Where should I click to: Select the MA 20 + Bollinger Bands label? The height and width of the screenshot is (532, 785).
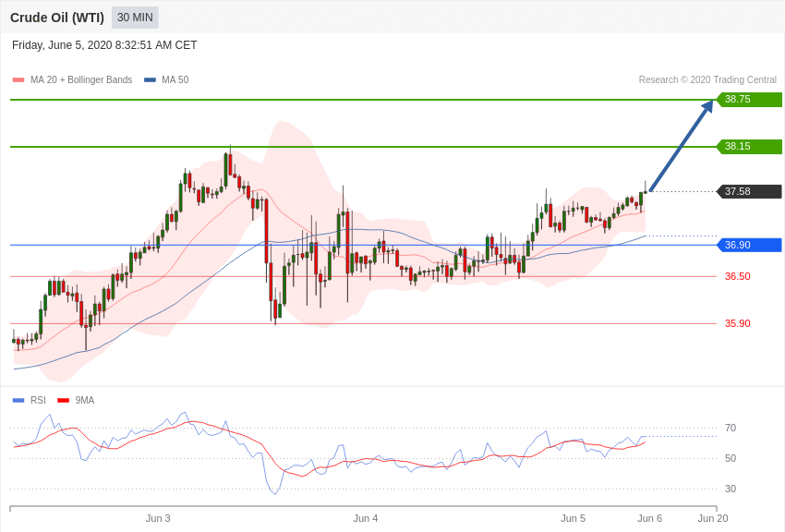(81, 79)
